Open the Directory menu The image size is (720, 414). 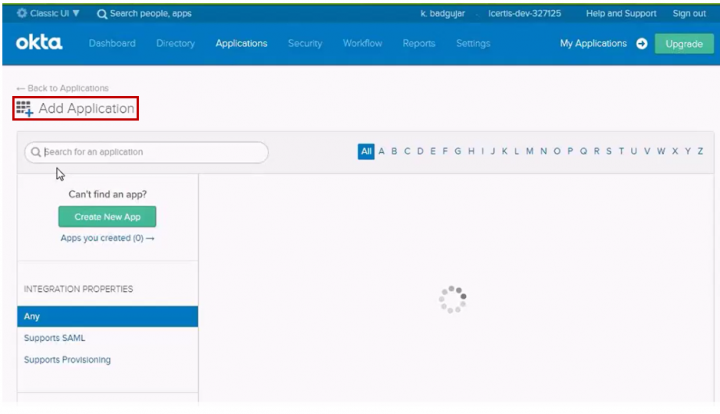tap(175, 44)
